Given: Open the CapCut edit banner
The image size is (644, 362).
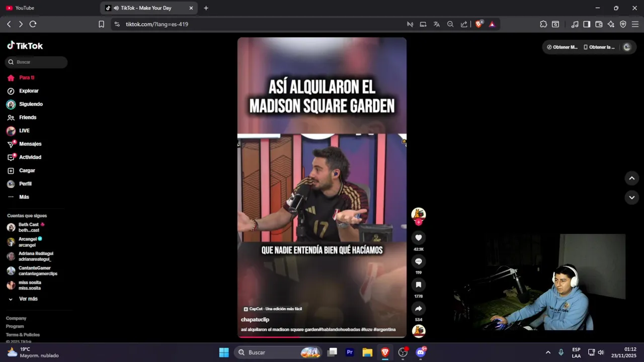Looking at the screenshot, I should (273, 309).
